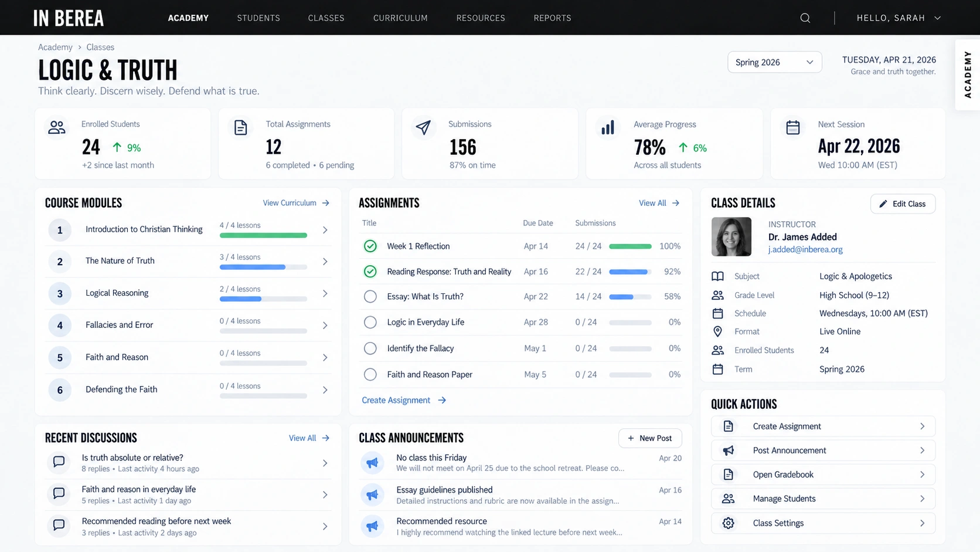Toggle completion circle for Week 1 Reflection

[x=370, y=246]
